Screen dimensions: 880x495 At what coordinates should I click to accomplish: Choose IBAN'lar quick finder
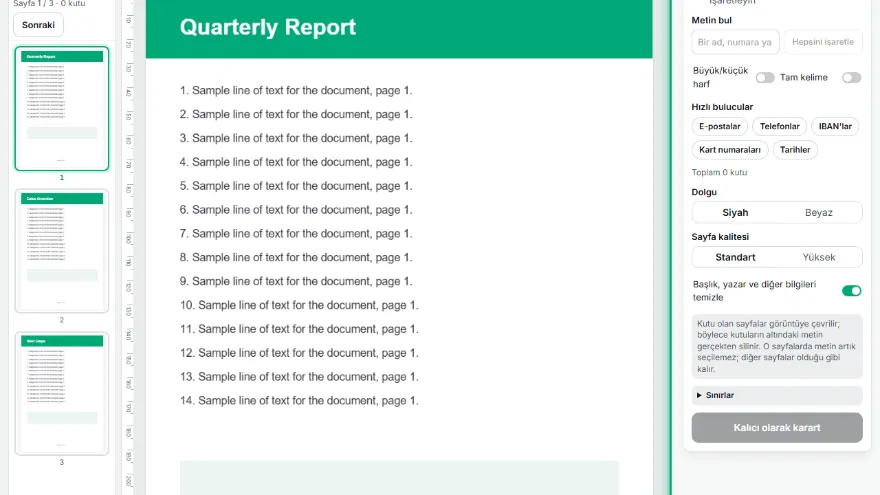pos(835,126)
